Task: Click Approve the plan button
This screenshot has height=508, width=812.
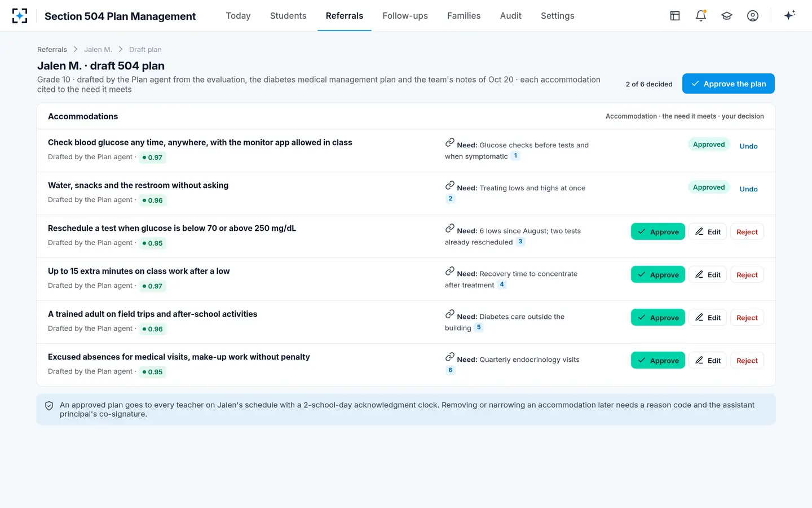Action: [729, 84]
